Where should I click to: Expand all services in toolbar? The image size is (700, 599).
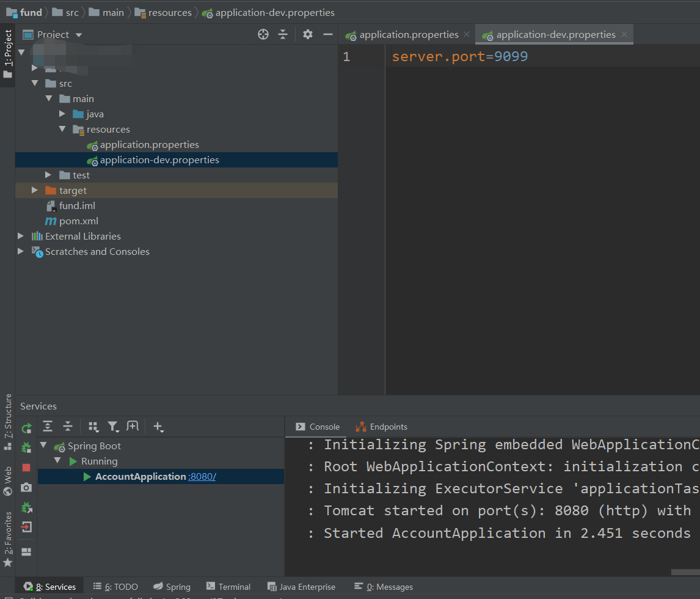(x=48, y=427)
